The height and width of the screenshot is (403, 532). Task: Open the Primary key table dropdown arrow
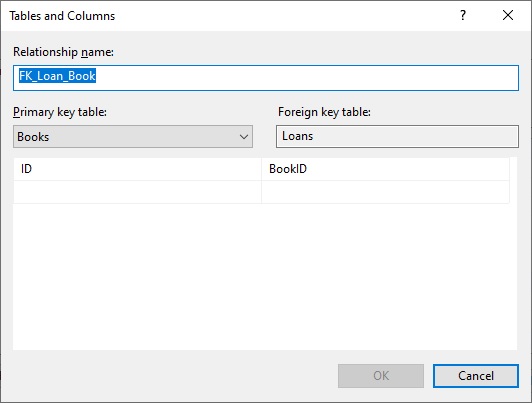(x=244, y=137)
